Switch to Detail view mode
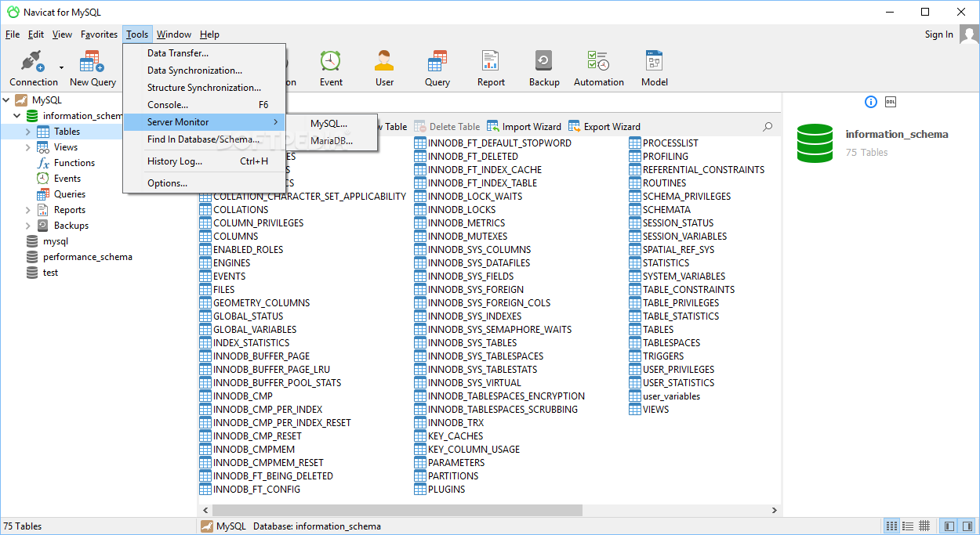 pos(908,526)
